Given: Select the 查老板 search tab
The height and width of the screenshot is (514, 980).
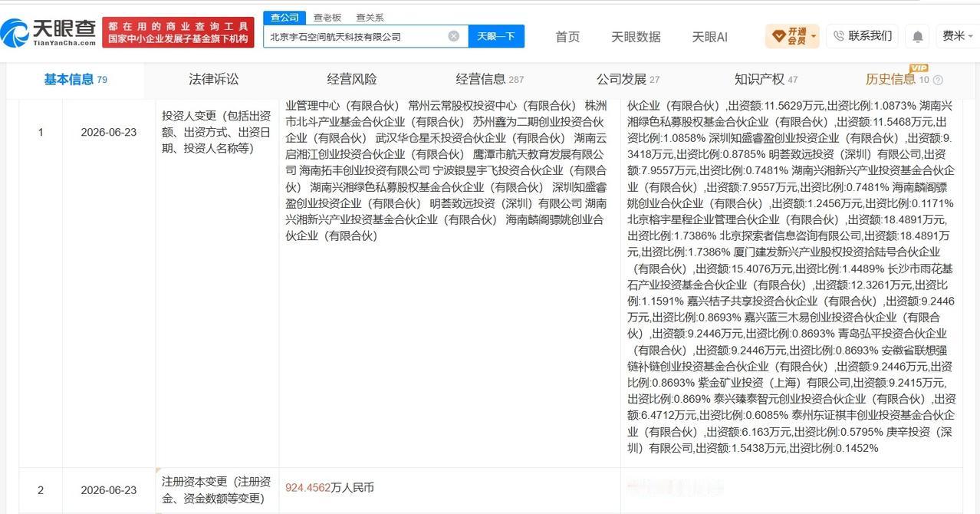Looking at the screenshot, I should click(x=327, y=17).
